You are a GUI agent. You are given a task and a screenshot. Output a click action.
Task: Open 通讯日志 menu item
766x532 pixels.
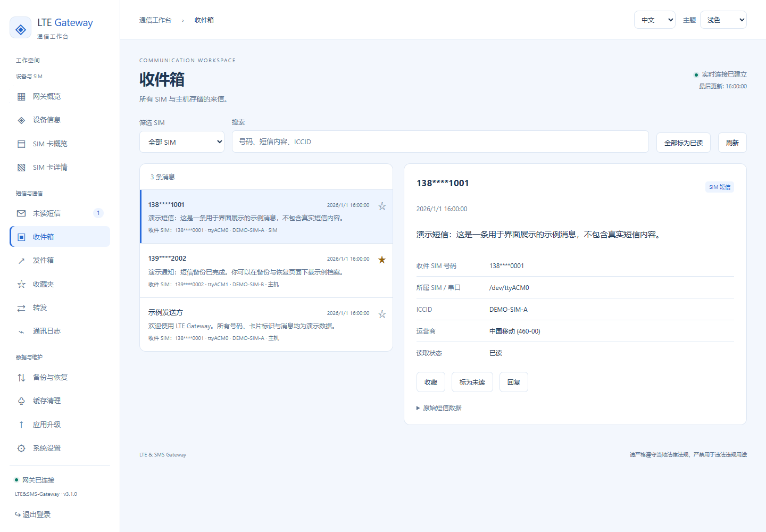(60, 331)
